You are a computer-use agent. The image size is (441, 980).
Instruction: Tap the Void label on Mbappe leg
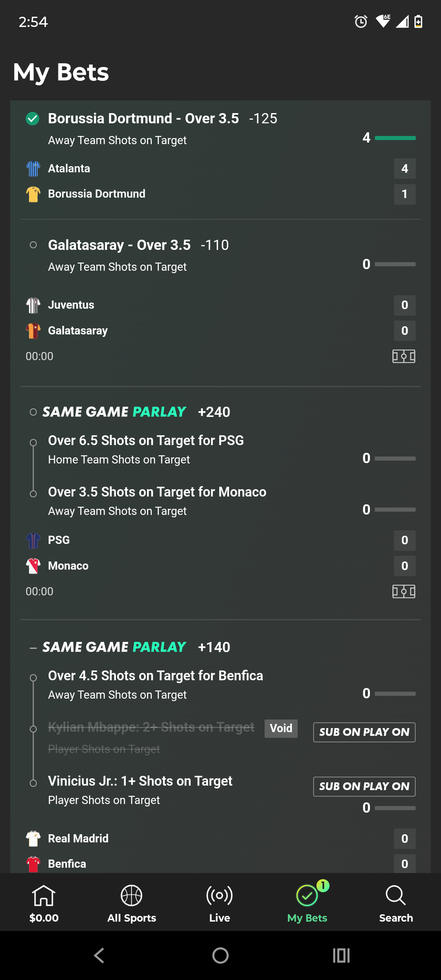point(281,728)
